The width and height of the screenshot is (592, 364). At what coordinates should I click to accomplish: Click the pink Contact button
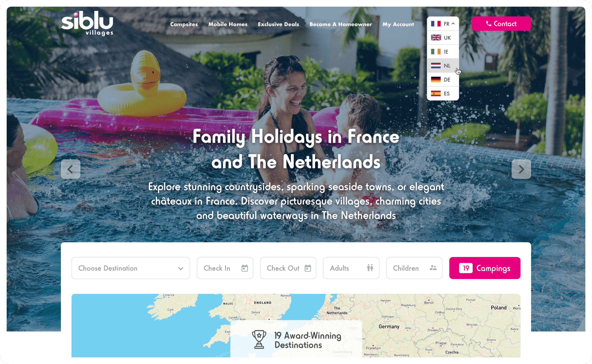click(501, 24)
